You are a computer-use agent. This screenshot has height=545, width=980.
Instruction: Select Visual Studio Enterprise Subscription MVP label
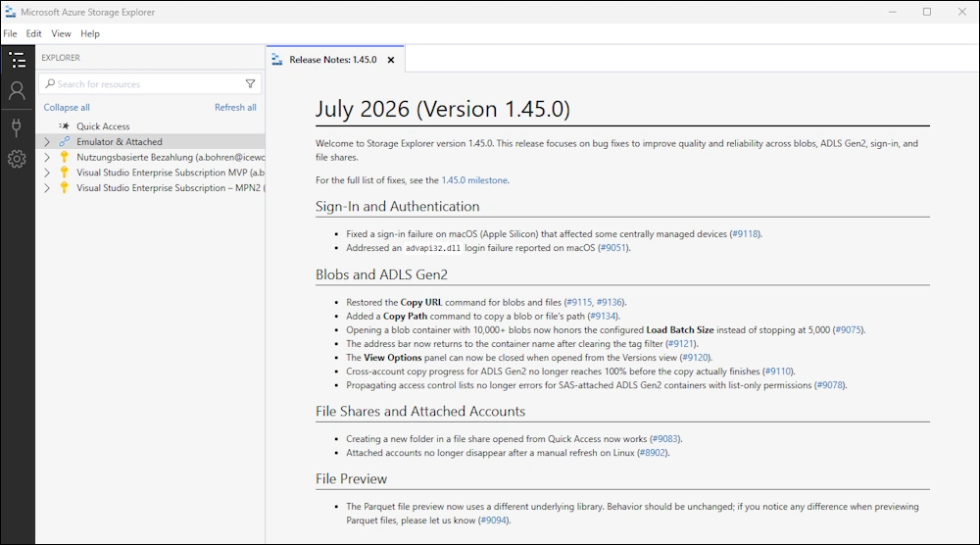[x=170, y=173]
